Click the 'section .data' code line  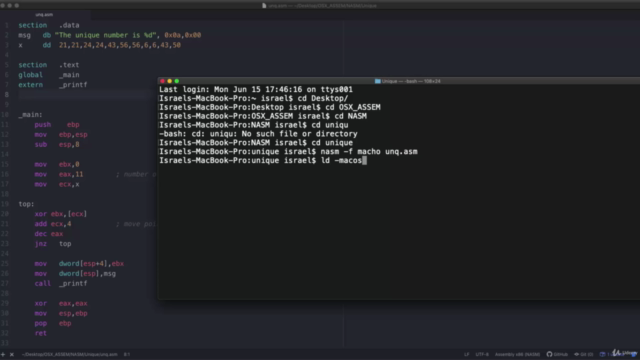(49, 25)
